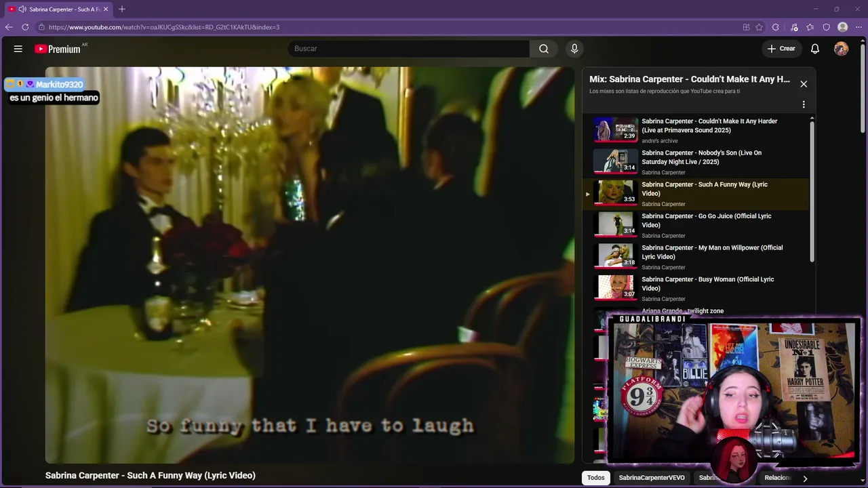Reload the current page
Screen dimensions: 868x488
coord(25,27)
